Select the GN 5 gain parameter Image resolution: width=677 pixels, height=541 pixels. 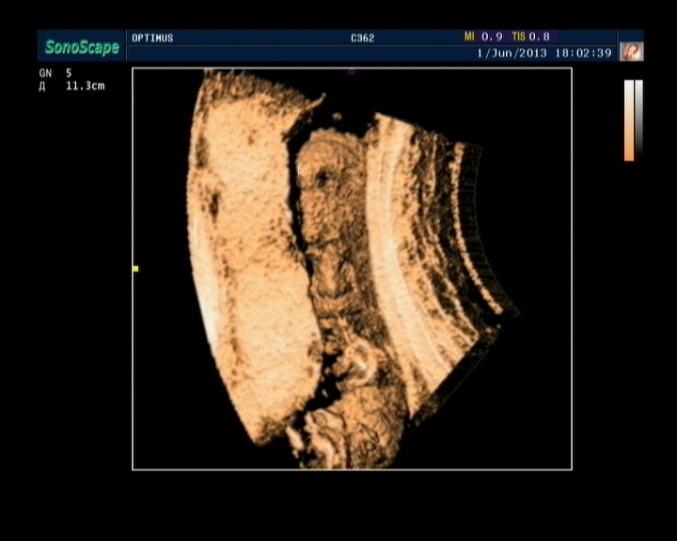[56, 73]
